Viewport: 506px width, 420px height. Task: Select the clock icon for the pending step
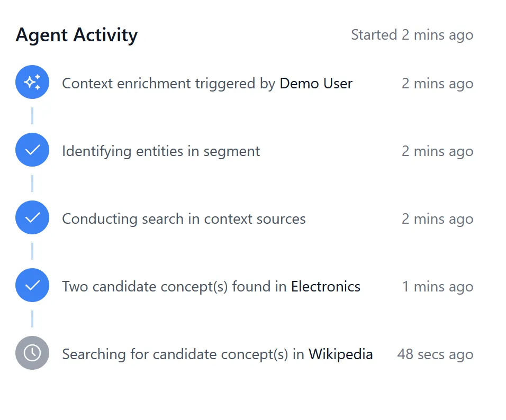[32, 353]
